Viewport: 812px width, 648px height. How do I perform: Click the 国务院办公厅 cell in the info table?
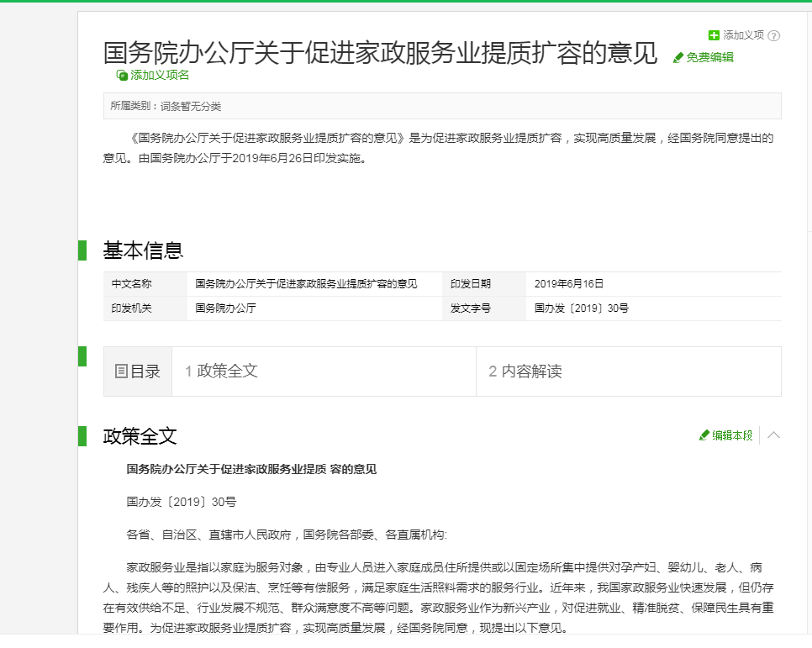click(225, 308)
